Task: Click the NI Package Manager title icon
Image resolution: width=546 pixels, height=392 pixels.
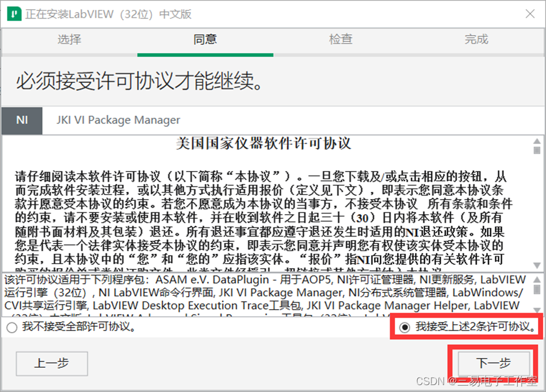Action: pos(14,14)
